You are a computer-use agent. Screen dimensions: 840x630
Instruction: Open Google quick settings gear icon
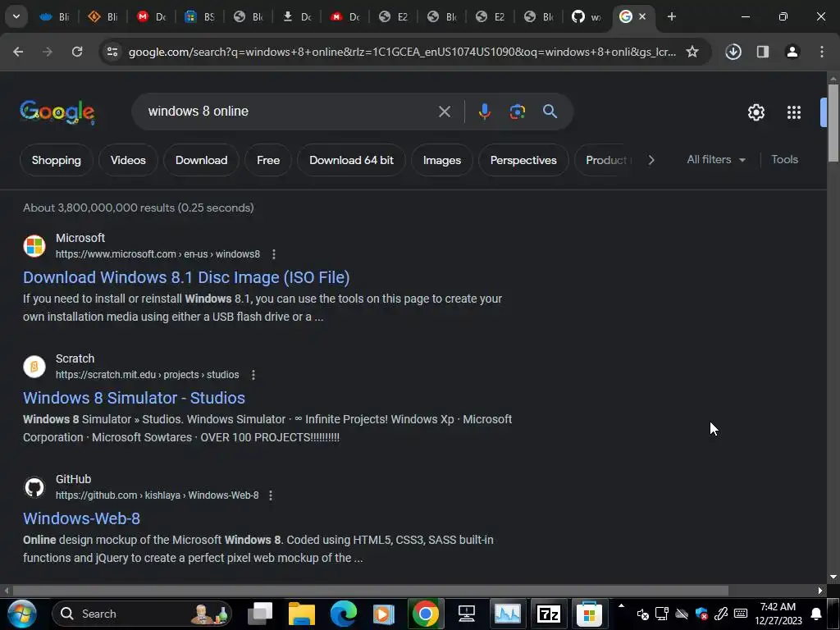pyautogui.click(x=756, y=112)
